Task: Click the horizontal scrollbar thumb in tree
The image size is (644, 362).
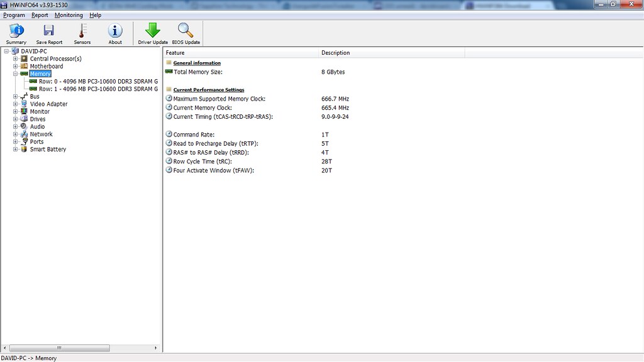Action: (60, 348)
